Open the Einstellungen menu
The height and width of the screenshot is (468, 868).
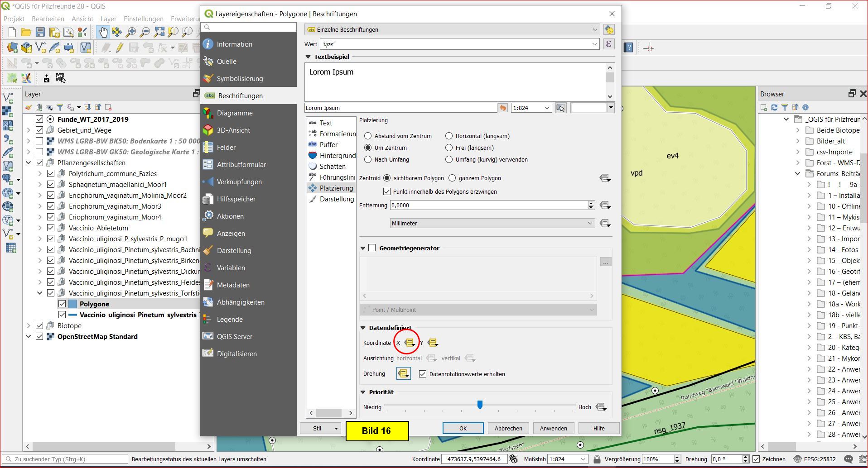click(x=143, y=19)
